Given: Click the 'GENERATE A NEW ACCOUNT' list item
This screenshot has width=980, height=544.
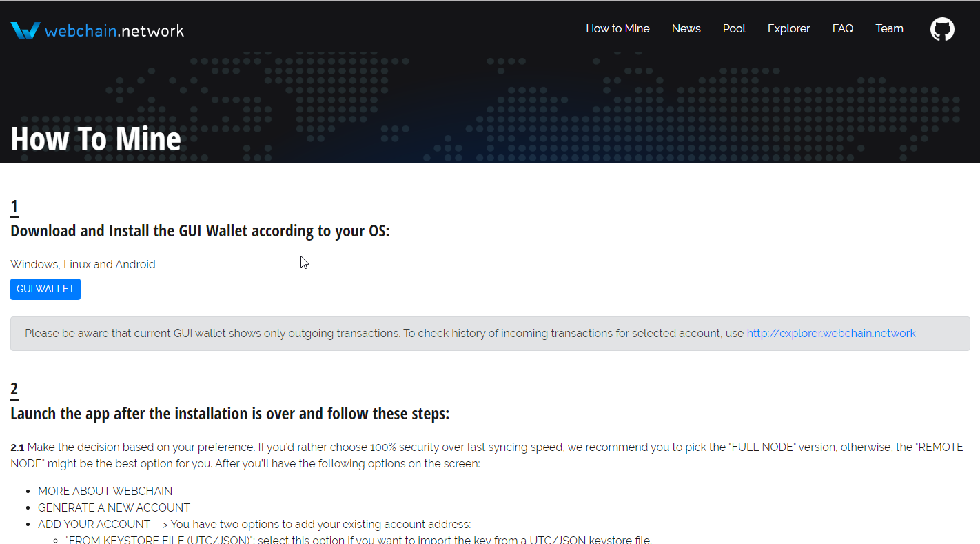Looking at the screenshot, I should 114,507.
